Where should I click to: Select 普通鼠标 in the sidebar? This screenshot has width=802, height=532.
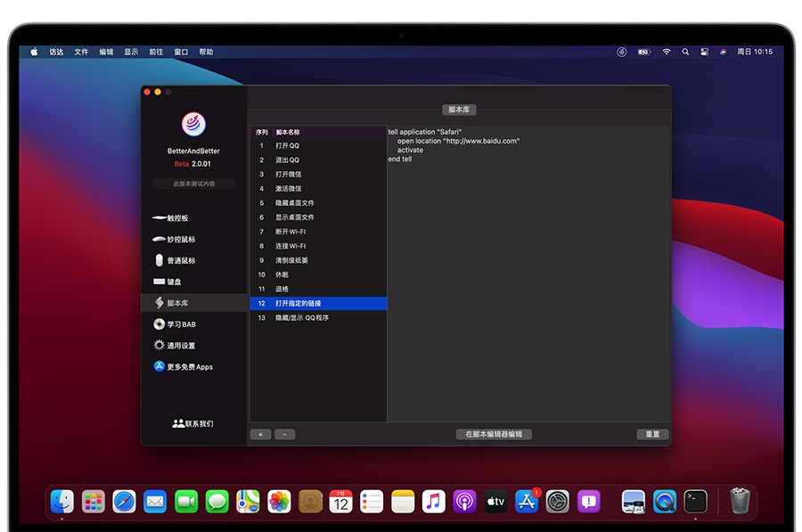tap(175, 260)
